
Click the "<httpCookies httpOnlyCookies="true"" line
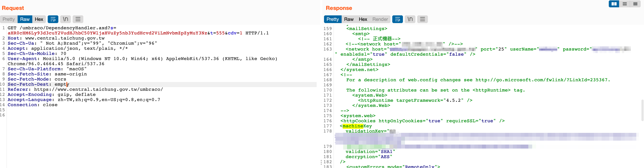[x=423, y=121]
